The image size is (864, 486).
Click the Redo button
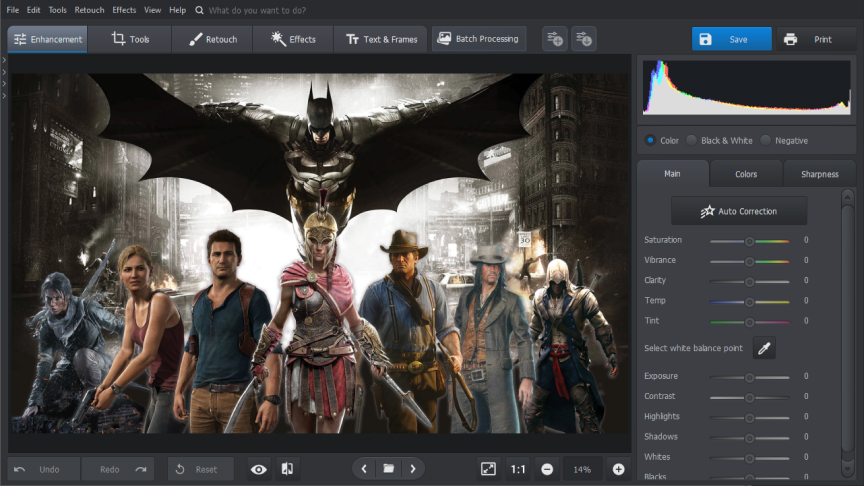118,469
